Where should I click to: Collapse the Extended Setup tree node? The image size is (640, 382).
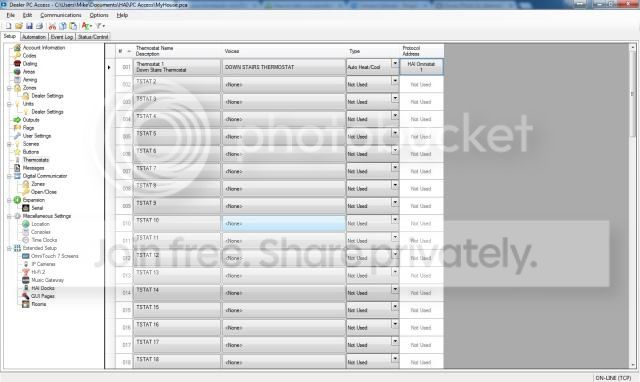[9, 248]
